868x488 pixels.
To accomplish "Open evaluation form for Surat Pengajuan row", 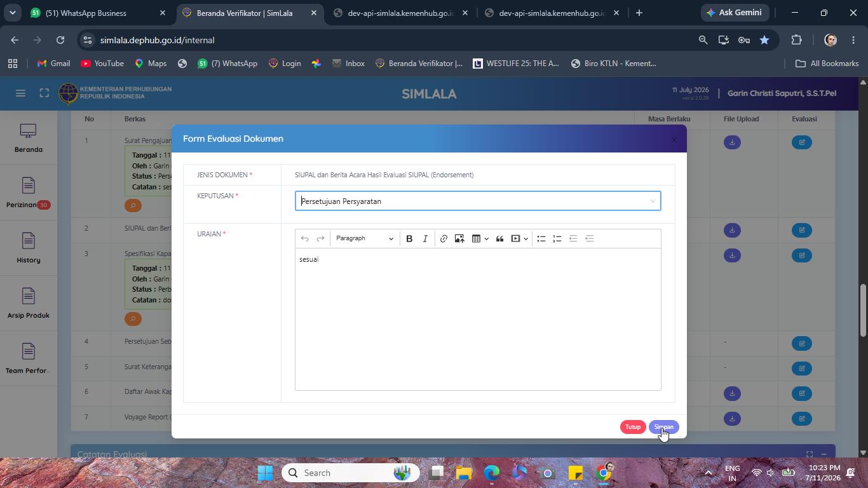I will click(802, 142).
